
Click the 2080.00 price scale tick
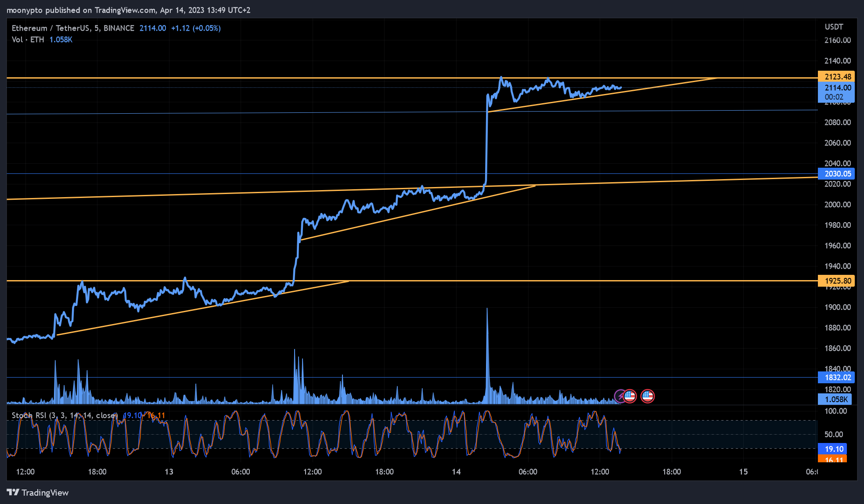[x=838, y=122]
